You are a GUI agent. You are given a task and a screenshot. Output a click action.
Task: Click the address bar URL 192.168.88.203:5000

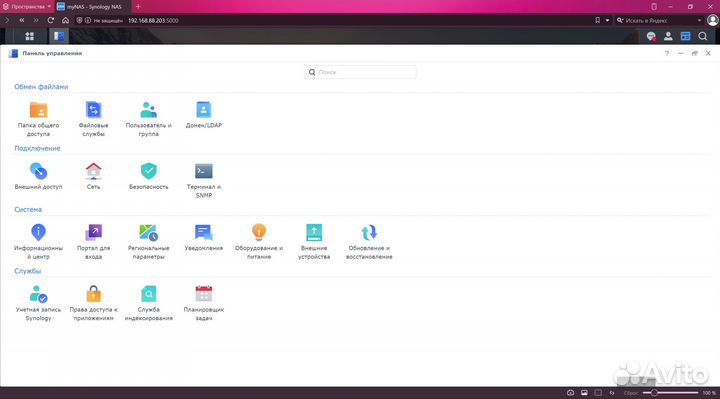pyautogui.click(x=153, y=21)
